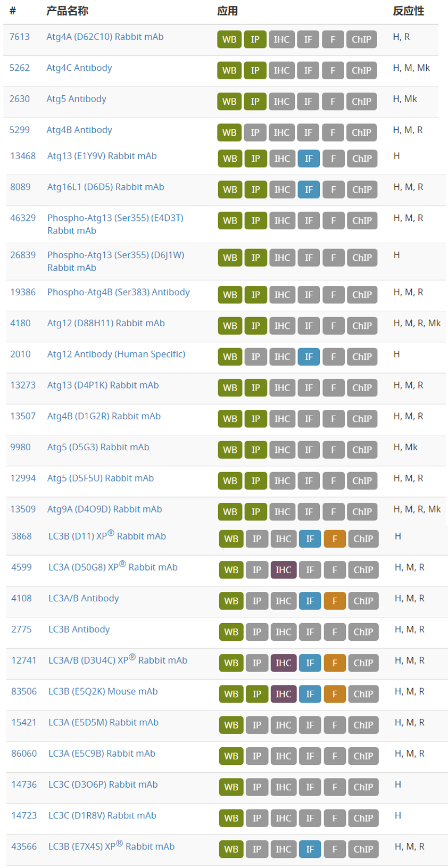
Task: Click purple IHC badge in LC3A/B (D3U4C) row
Action: click(x=283, y=663)
